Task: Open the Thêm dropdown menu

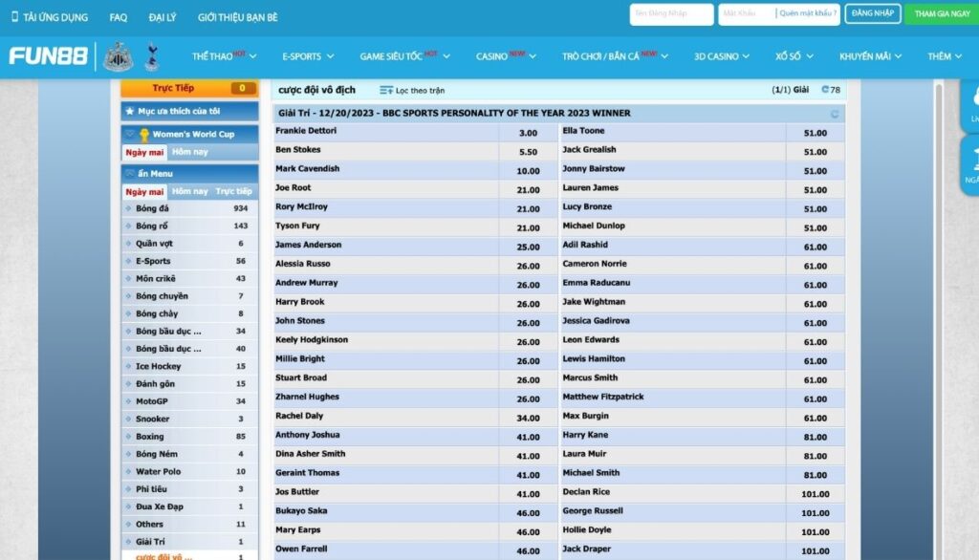Action: click(x=944, y=56)
